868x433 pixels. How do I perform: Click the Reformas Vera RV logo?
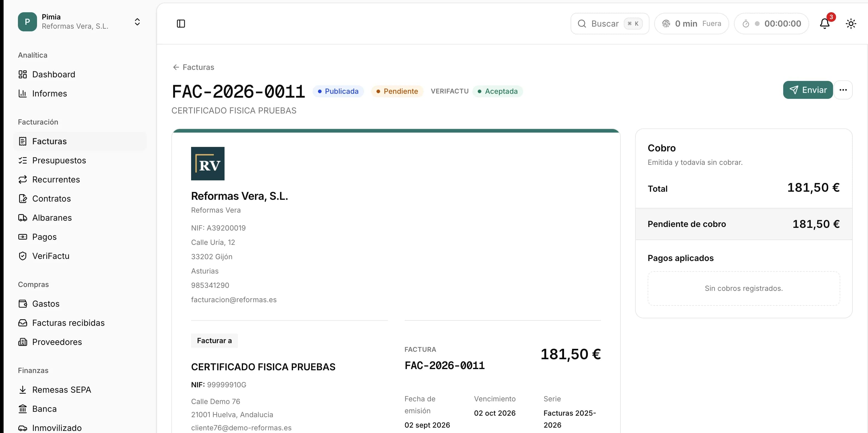coord(208,163)
